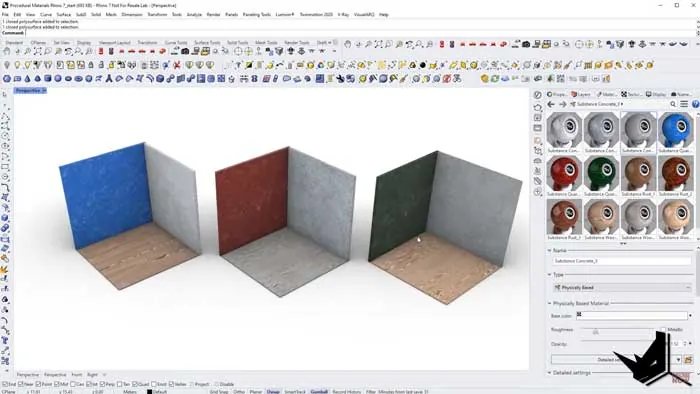
Task: Open the Type Physically Based dropdown
Action: coord(622,288)
